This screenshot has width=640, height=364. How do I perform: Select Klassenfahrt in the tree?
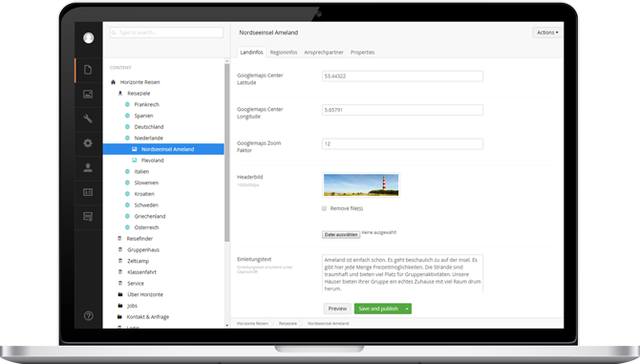pos(141,272)
